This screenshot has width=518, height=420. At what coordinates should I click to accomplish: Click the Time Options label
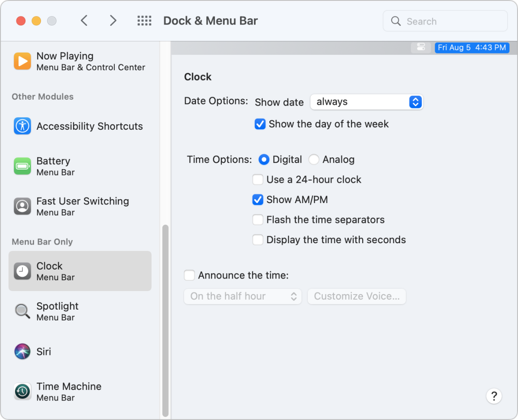click(219, 160)
